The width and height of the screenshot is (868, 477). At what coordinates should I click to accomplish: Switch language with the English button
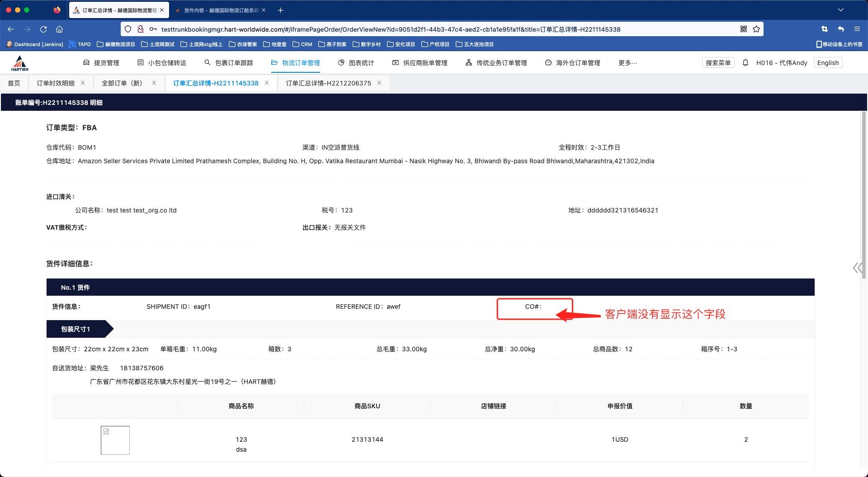coord(828,63)
